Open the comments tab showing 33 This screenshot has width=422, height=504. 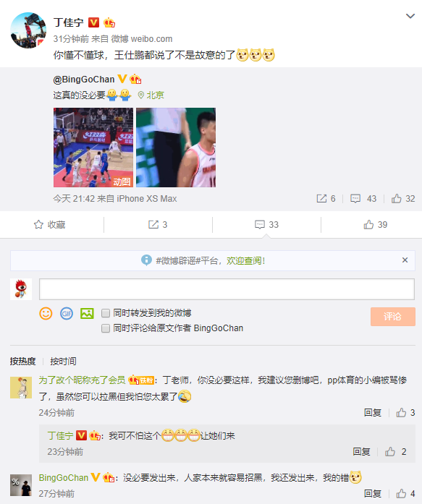pos(266,224)
